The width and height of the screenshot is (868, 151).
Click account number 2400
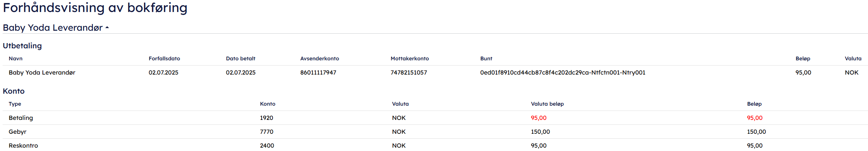coord(267,146)
